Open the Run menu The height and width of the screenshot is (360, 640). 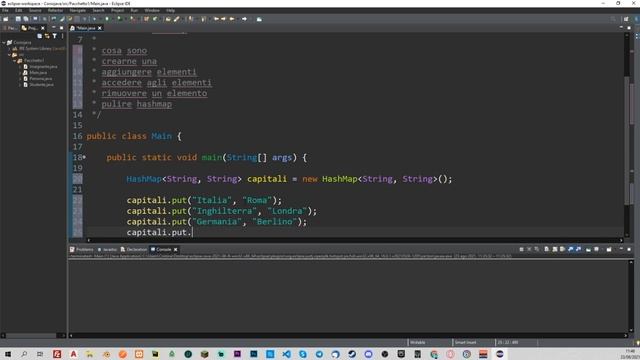134,10
